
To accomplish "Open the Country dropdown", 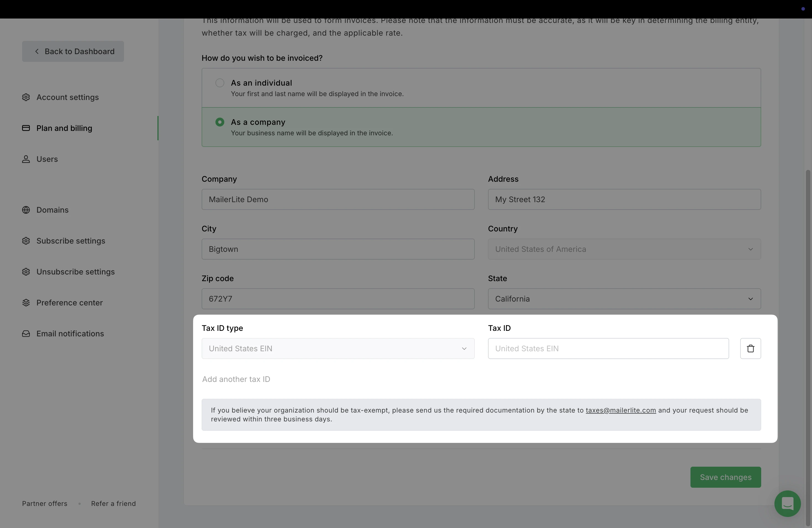I will click(624, 249).
